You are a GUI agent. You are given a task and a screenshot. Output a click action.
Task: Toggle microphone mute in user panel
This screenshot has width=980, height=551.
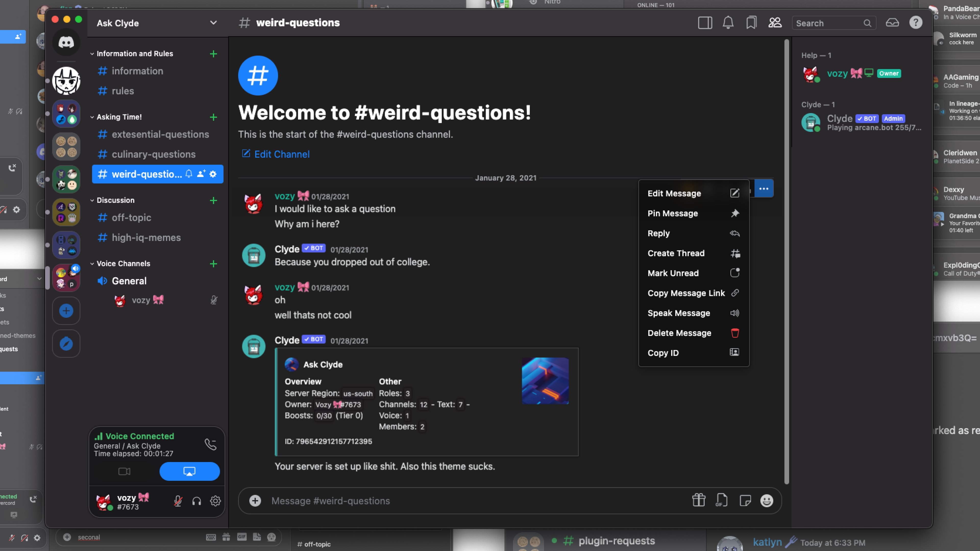178,501
